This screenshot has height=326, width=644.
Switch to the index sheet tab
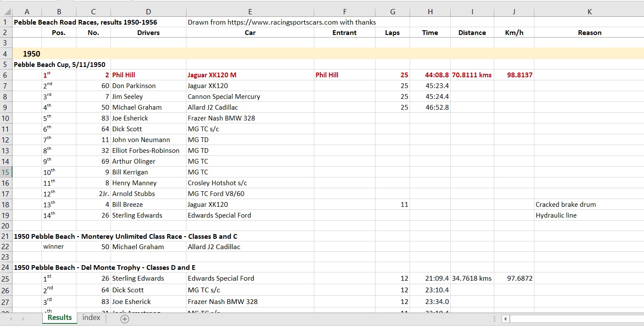tap(91, 318)
